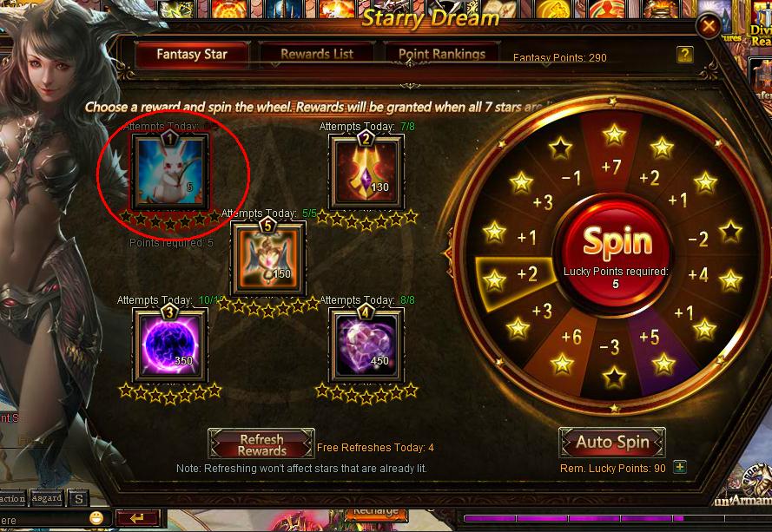Image resolution: width=772 pixels, height=532 pixels.
Task: Pick the purple orb reward worth 350
Action: (x=170, y=345)
